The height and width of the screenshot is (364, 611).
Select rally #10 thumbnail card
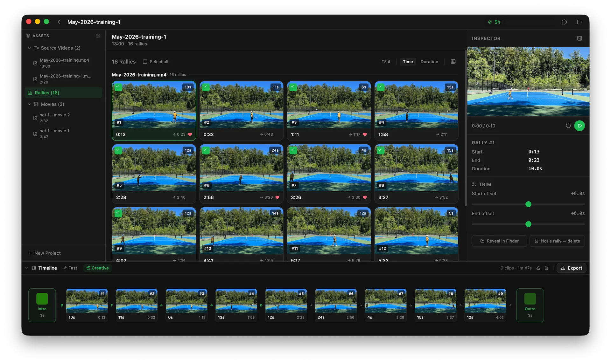click(x=241, y=235)
